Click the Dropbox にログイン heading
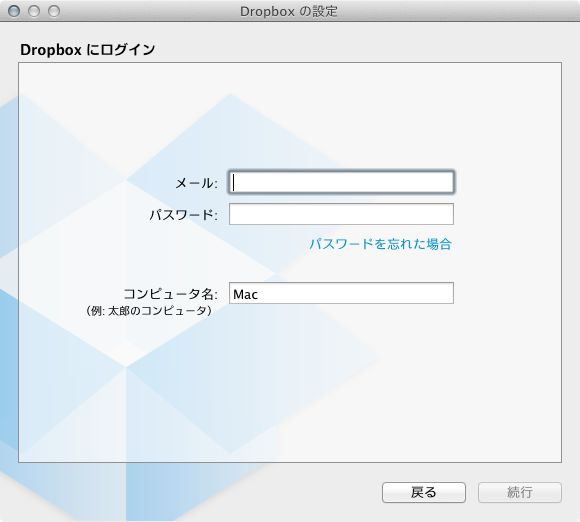 pyautogui.click(x=87, y=50)
